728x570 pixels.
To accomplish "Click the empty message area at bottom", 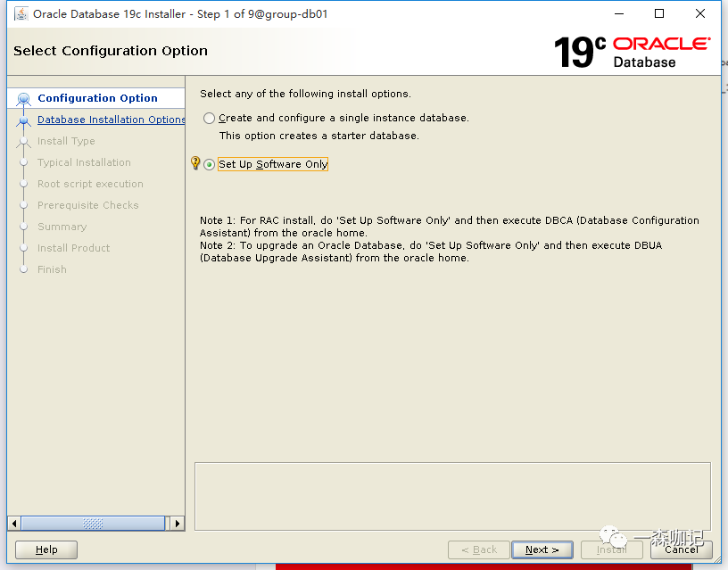I will [x=452, y=496].
